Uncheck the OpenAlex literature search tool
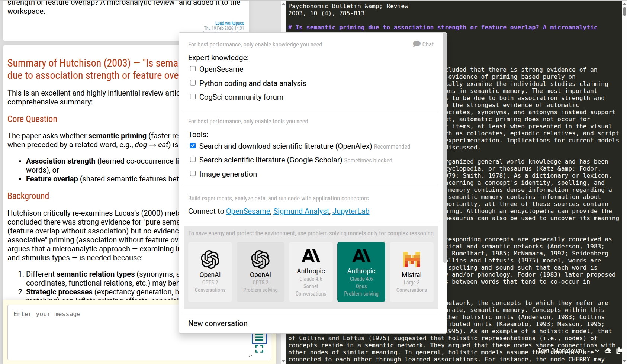This screenshot has width=627, height=364. pos(193,146)
